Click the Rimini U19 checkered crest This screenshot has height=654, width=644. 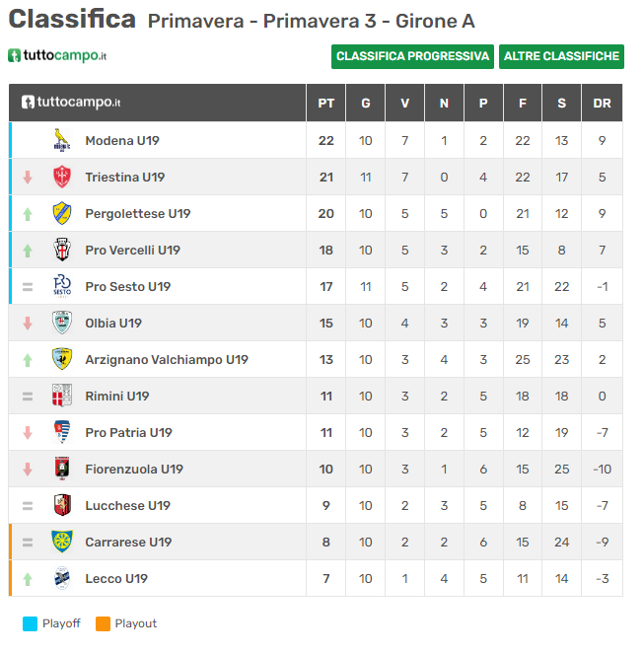pyautogui.click(x=62, y=396)
